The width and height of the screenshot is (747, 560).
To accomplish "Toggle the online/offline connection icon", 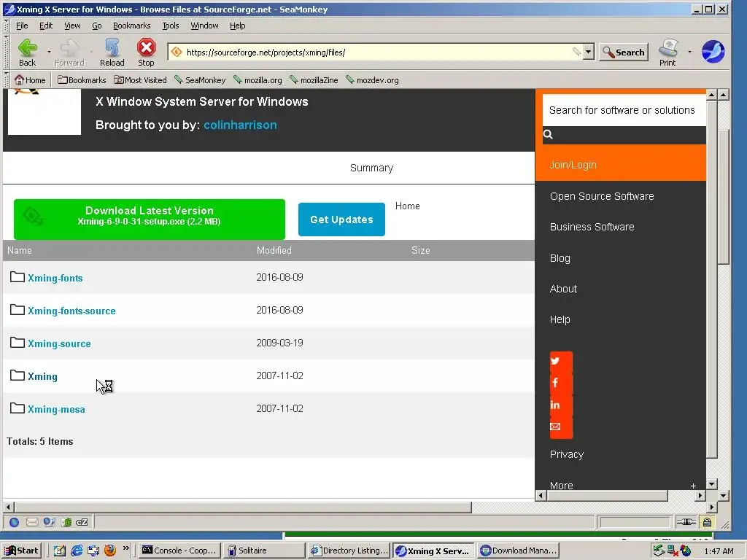I will [x=686, y=522].
